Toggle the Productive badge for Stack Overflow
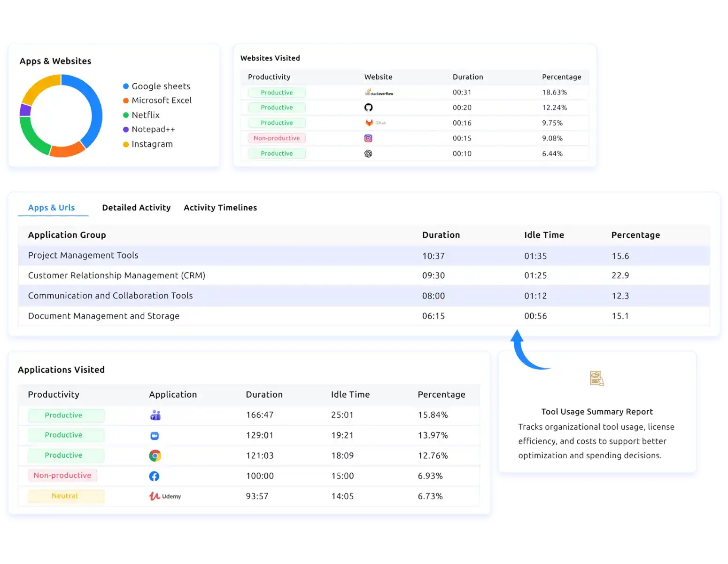Viewport: 728px width, 564px height. (276, 92)
